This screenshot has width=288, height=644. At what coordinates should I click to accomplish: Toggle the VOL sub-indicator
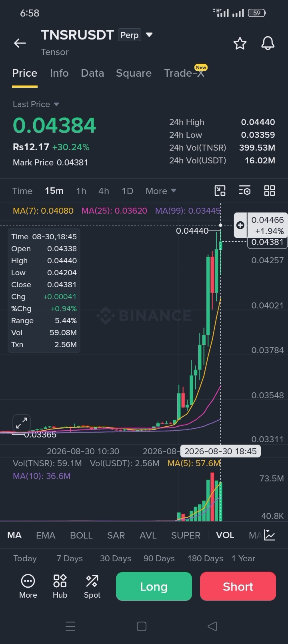pos(225,535)
